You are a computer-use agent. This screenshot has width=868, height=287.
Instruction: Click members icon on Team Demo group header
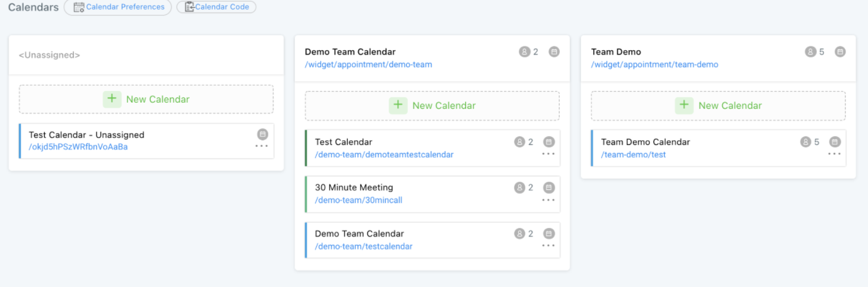click(x=810, y=52)
